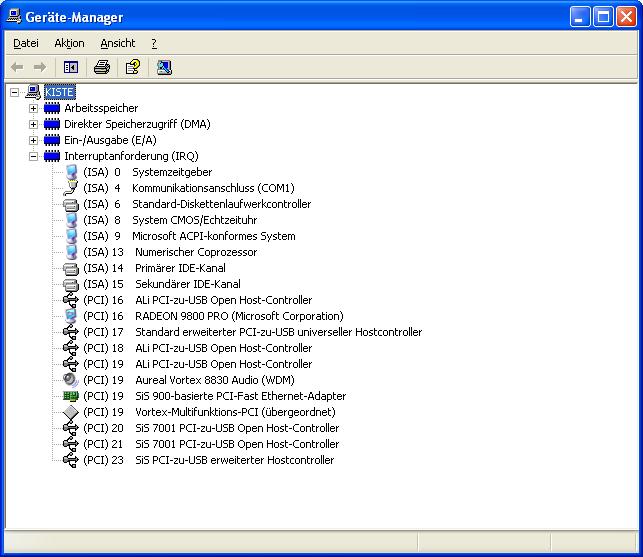Click the Interruptanforderung (IRQ) chip icon
Screen dimensions: 643x557
(52, 156)
